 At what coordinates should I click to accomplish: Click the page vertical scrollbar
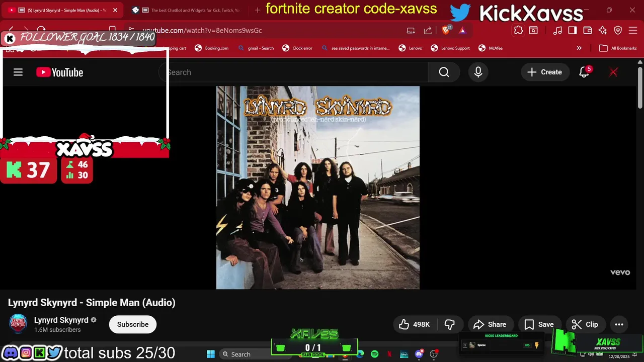[x=640, y=87]
